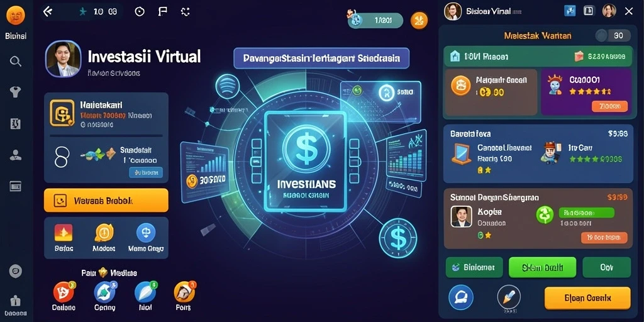Click the back arrow at top left

[x=48, y=12]
